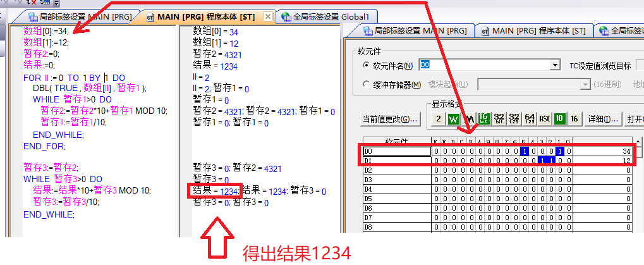644x265 pixels.
Task: Select the 软元件名 radio button
Action: tap(367, 66)
